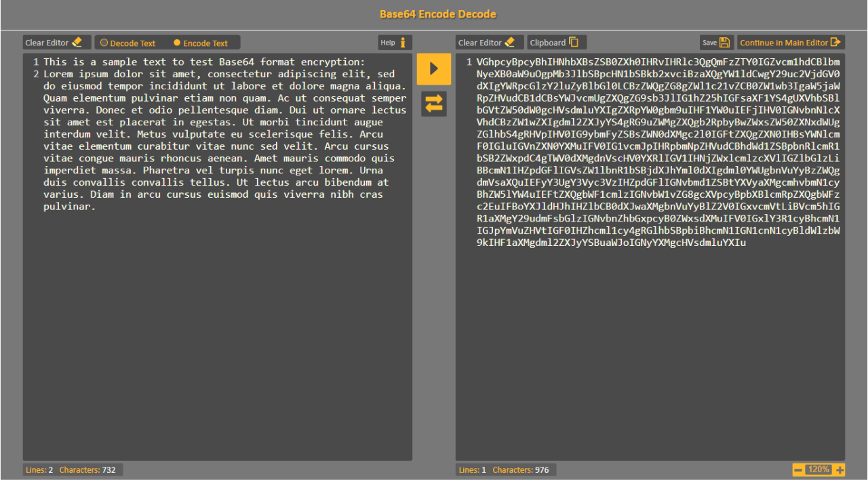Run the conversion with the play arrow
The height and width of the screenshot is (481, 868).
tap(434, 68)
